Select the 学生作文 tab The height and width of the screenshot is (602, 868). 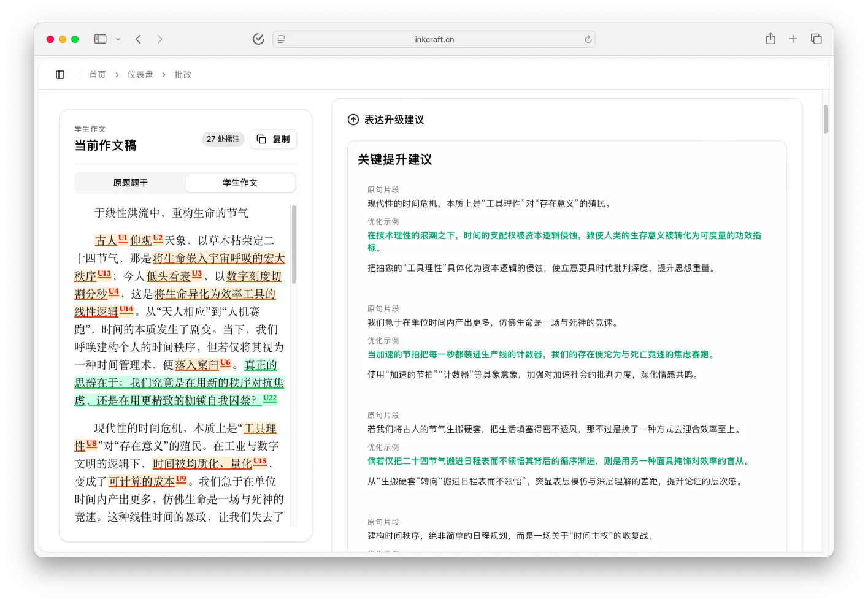click(x=240, y=182)
